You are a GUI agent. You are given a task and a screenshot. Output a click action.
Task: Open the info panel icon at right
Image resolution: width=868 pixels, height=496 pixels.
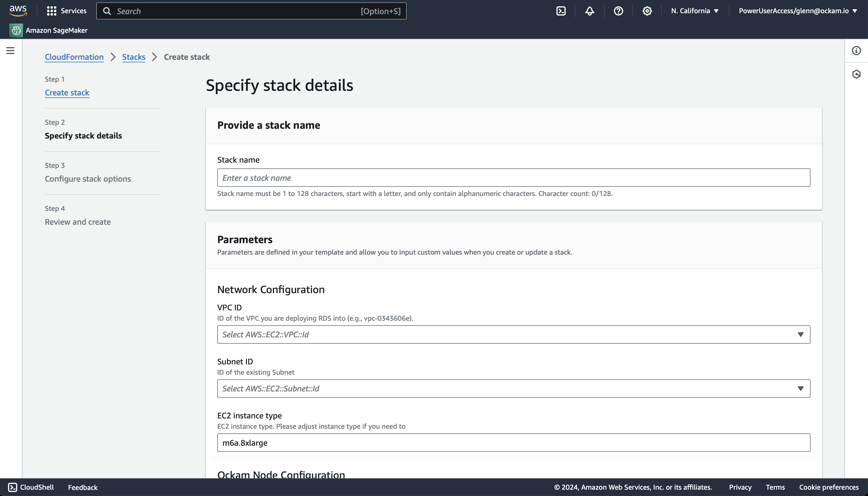coord(856,51)
